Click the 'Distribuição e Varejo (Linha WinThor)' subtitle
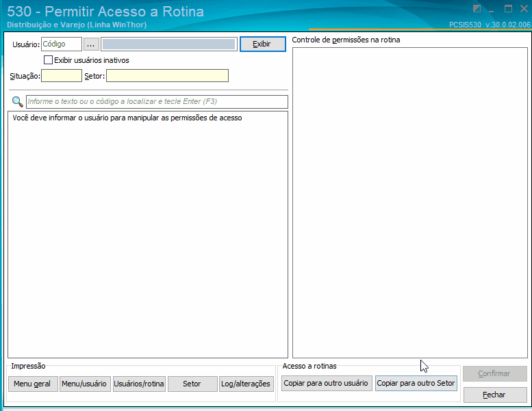The height and width of the screenshot is (411, 532). click(x=77, y=25)
